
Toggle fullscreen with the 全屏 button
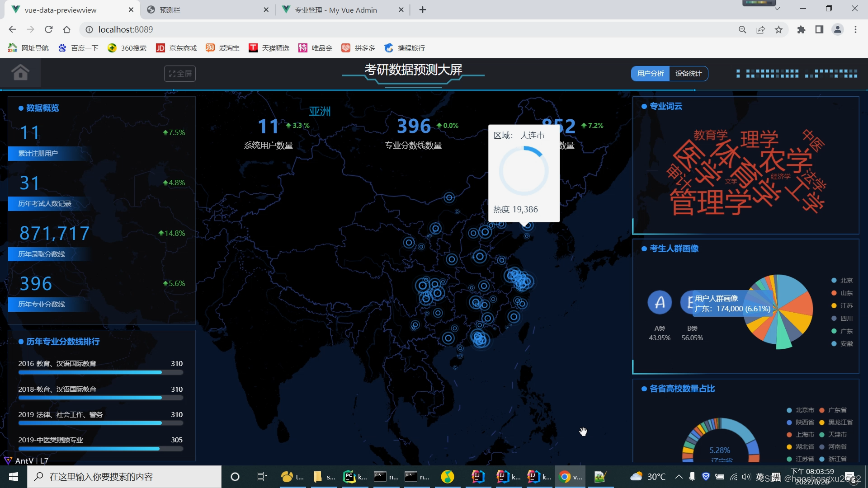point(180,74)
